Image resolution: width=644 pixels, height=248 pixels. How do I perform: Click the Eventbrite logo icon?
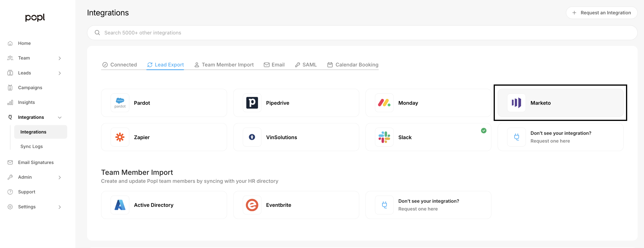pyautogui.click(x=252, y=205)
